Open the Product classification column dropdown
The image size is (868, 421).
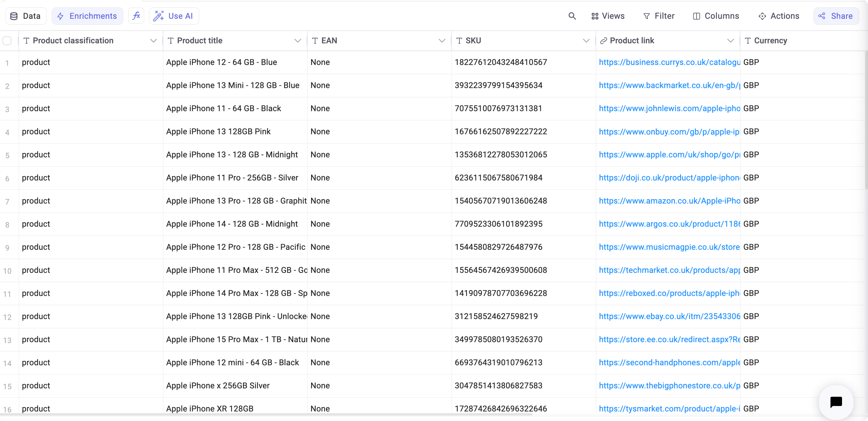154,40
